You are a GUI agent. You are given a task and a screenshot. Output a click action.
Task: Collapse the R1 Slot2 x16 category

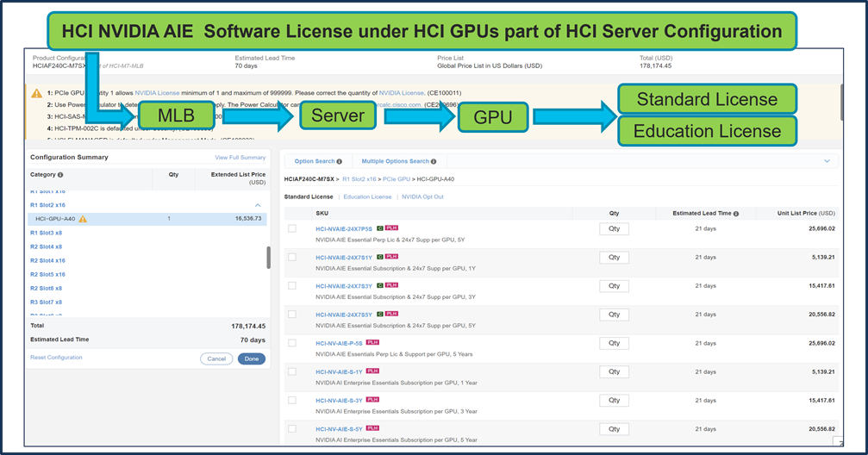coord(258,205)
